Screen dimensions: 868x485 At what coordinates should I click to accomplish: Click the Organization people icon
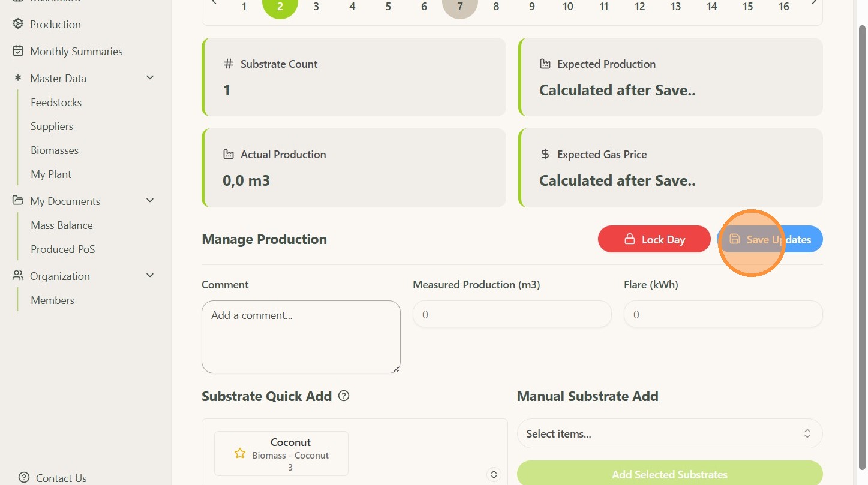tap(18, 276)
